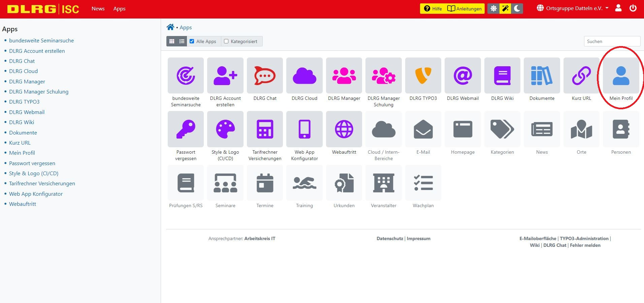Open Webauftritt link in sidebar
This screenshot has height=303, width=644.
23,204
